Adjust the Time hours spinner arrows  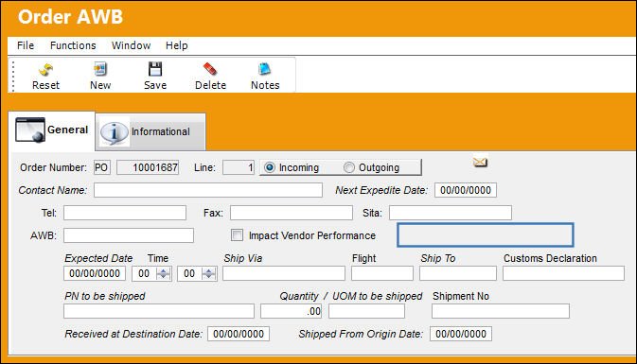click(x=164, y=273)
